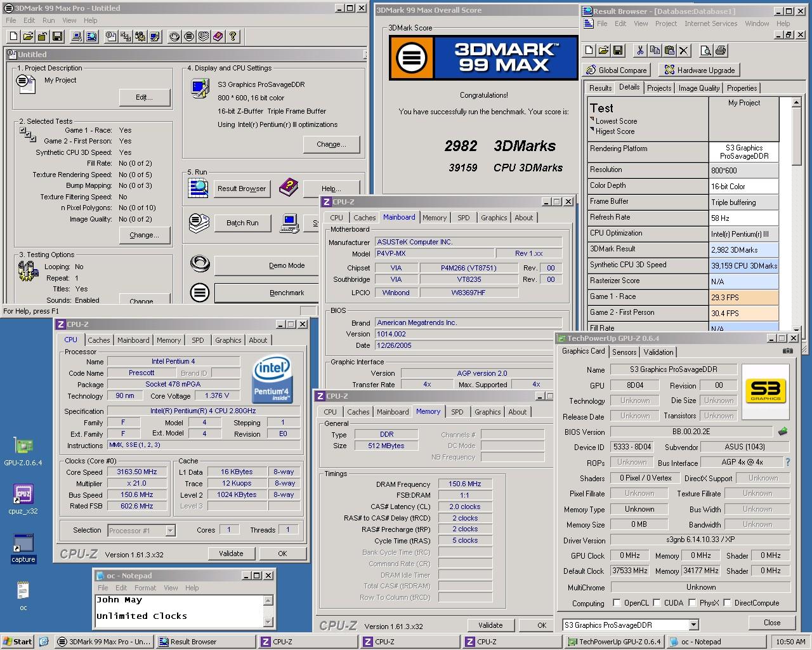Viewport: 812px width, 650px height.
Task: Click Open folder icon in 3DMark toolbar
Action: [27, 36]
